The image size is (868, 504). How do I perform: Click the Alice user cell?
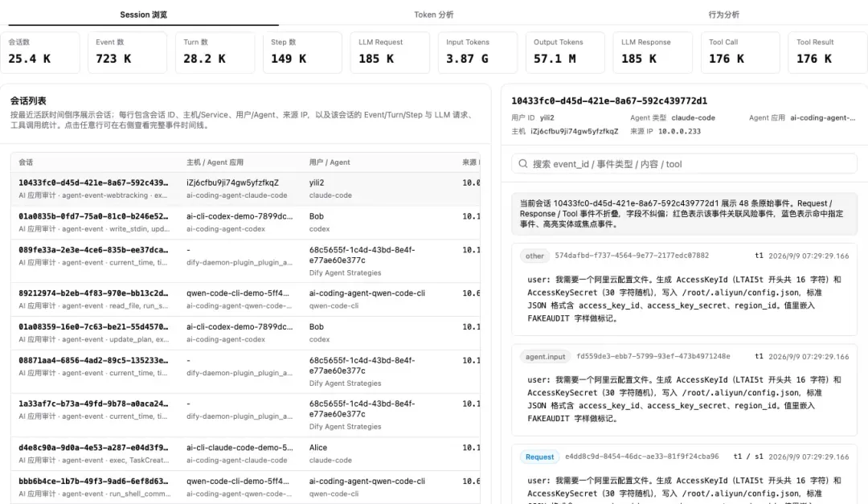(x=318, y=448)
